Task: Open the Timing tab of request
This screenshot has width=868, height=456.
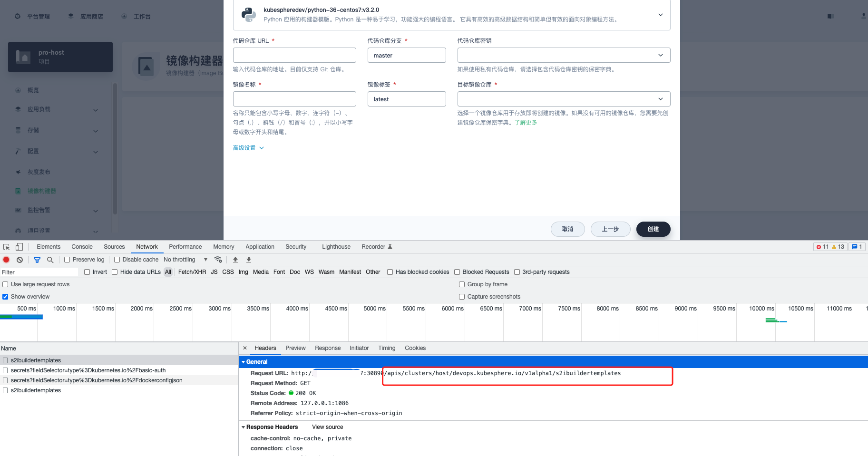Action: [x=387, y=348]
